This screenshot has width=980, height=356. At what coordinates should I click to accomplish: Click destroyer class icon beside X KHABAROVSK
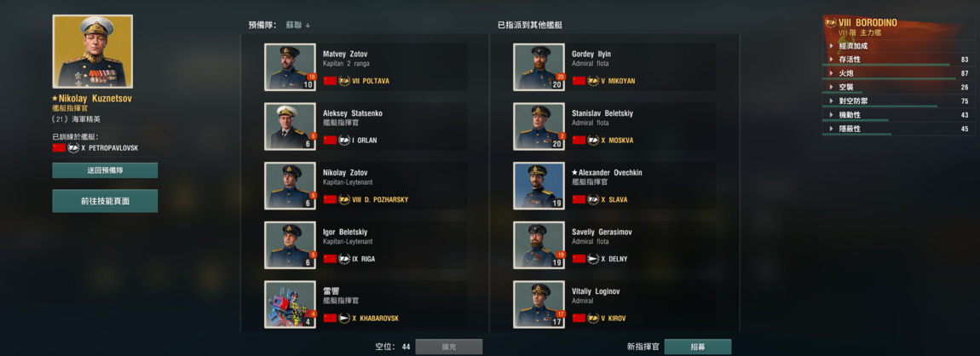point(343,319)
